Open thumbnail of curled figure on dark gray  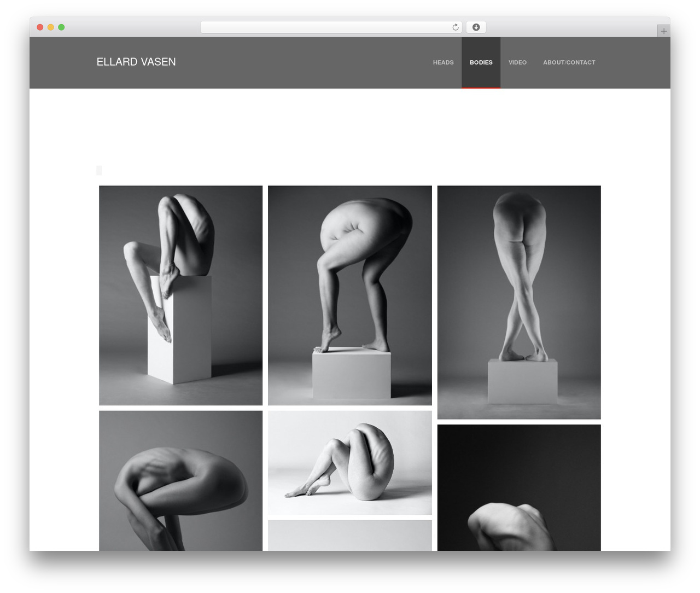click(180, 481)
